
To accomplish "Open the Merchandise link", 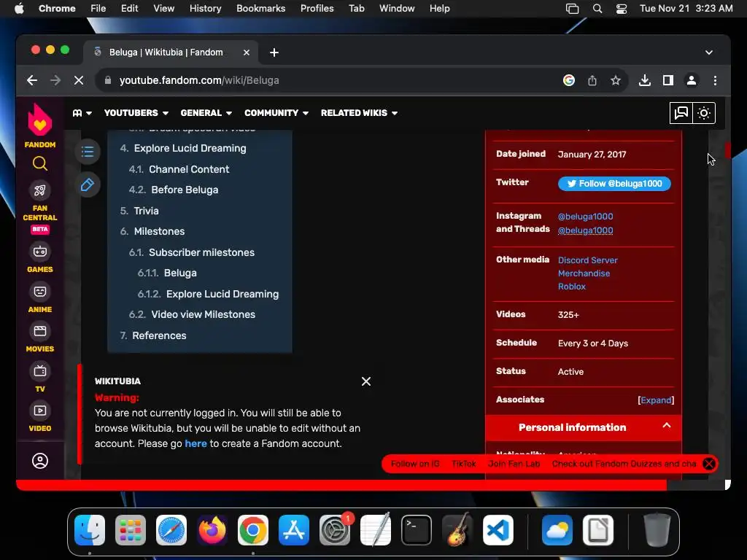I will click(x=584, y=273).
